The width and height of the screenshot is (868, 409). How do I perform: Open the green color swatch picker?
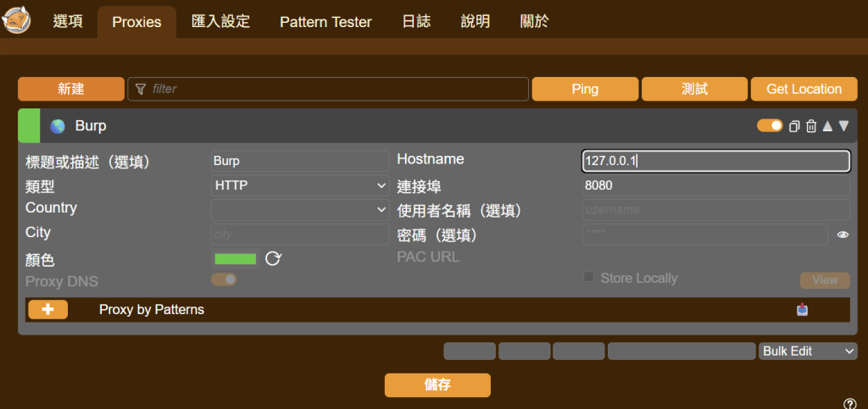click(236, 258)
